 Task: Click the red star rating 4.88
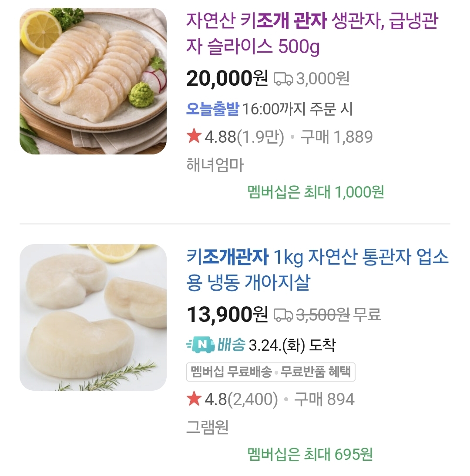(194, 137)
